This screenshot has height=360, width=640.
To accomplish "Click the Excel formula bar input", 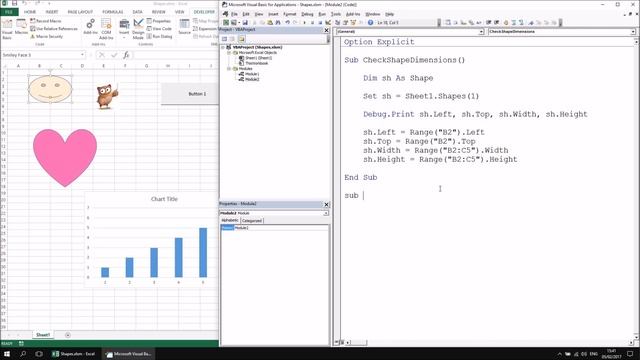I will pyautogui.click(x=176, y=55).
